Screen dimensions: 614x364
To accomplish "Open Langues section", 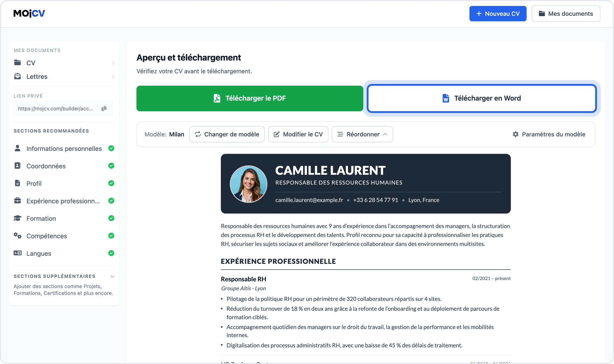I will [x=64, y=253].
